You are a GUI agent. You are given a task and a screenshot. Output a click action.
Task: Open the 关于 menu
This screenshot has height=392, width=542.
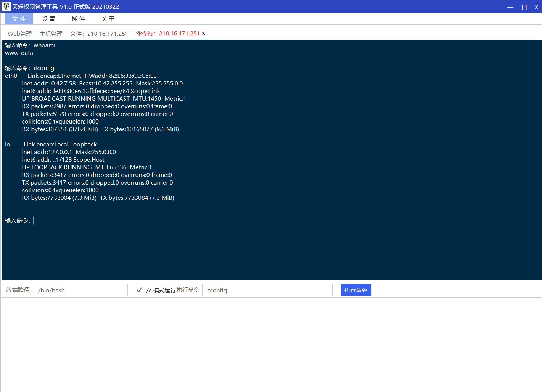click(x=108, y=18)
